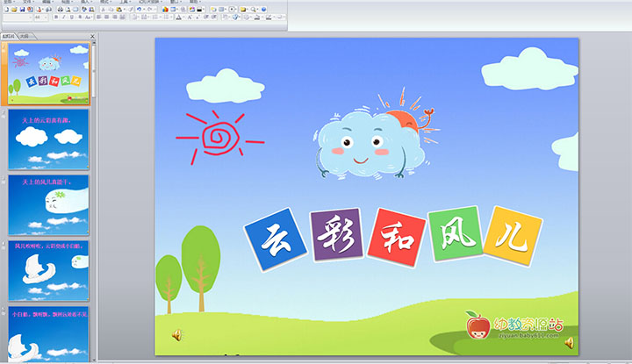Viewport: 632px width, 364px height.
Task: Decrease the paragraph indent level
Action: [206, 18]
